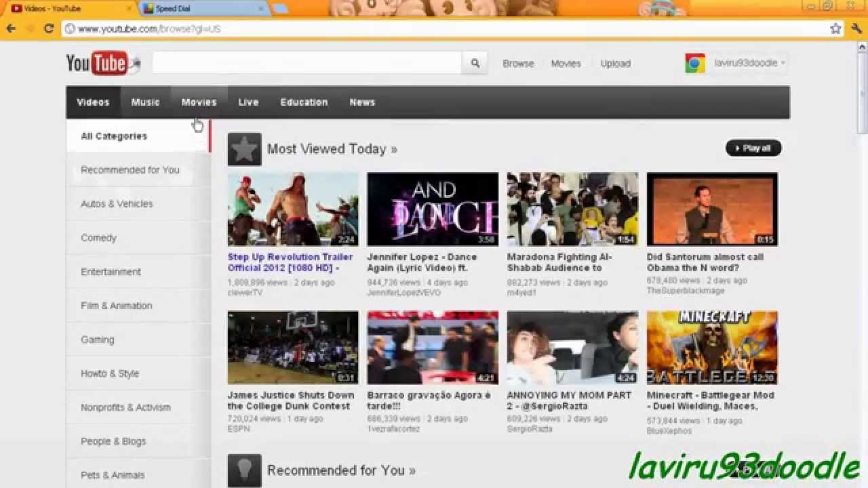868x488 pixels.
Task: Select the Live navigation tab
Action: 248,102
